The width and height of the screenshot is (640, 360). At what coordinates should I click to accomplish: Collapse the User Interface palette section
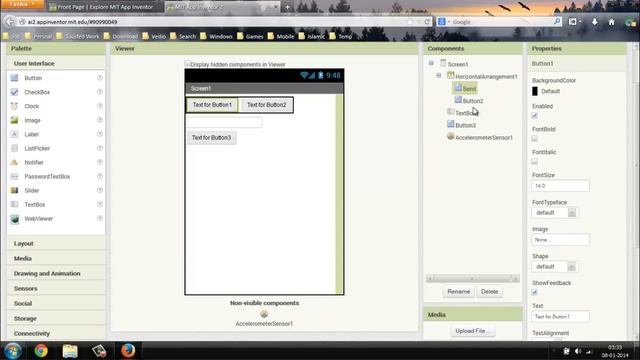(56, 63)
